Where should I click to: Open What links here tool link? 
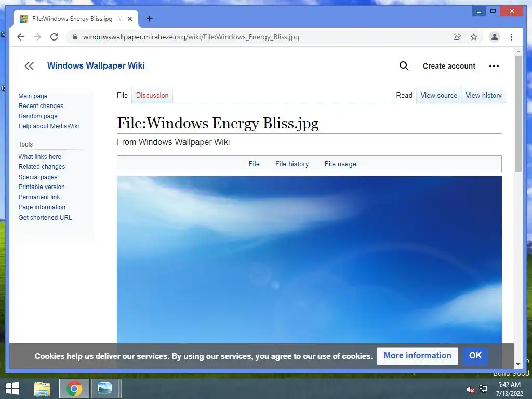click(39, 157)
